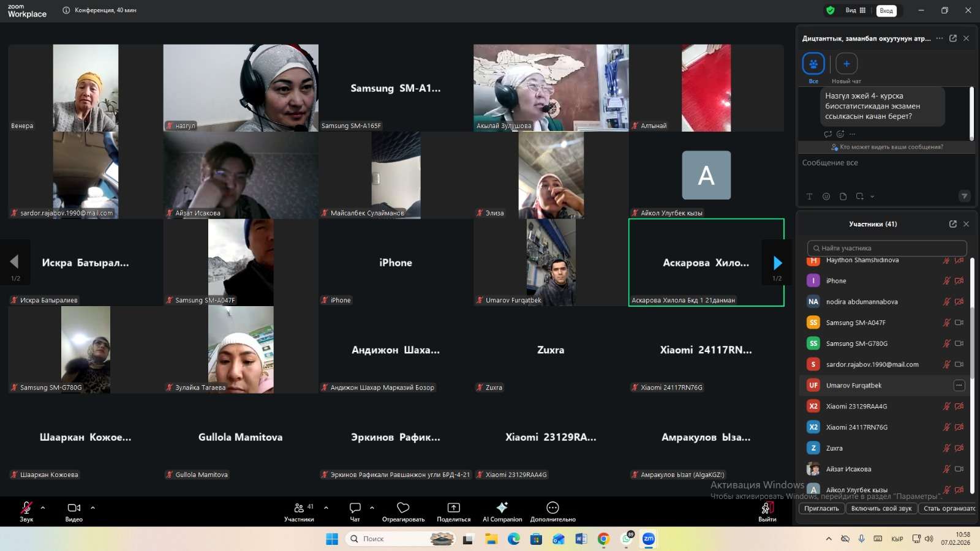Expand video options arrow next to Видео
This screenshot has height=551, width=980.
(x=92, y=508)
